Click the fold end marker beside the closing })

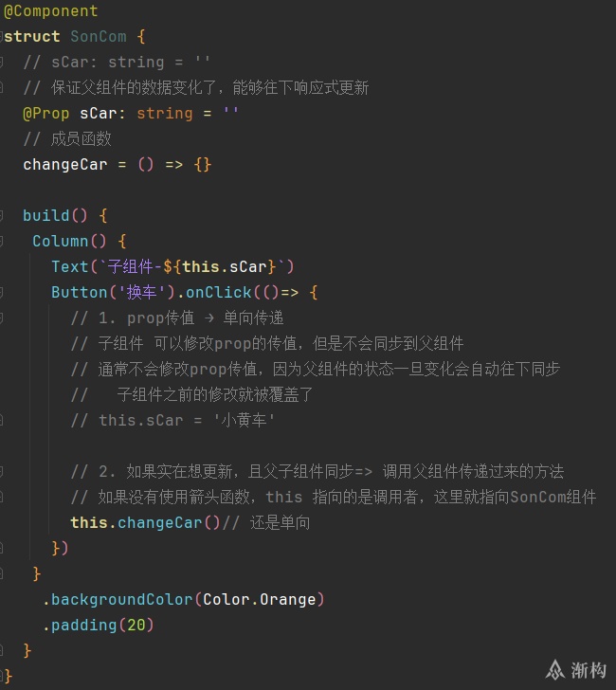tap(1, 548)
